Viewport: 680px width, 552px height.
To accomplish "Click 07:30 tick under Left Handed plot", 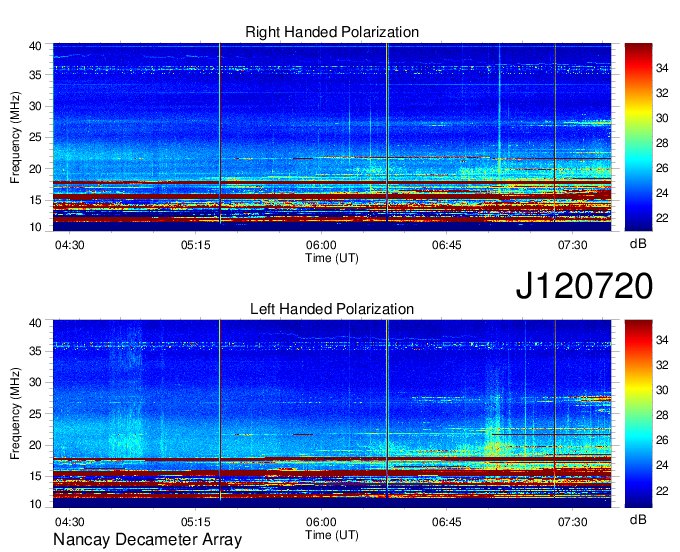I will click(x=572, y=522).
